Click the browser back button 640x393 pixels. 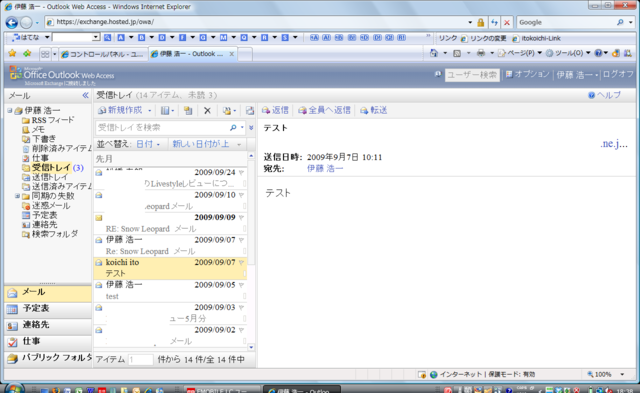tap(11, 22)
